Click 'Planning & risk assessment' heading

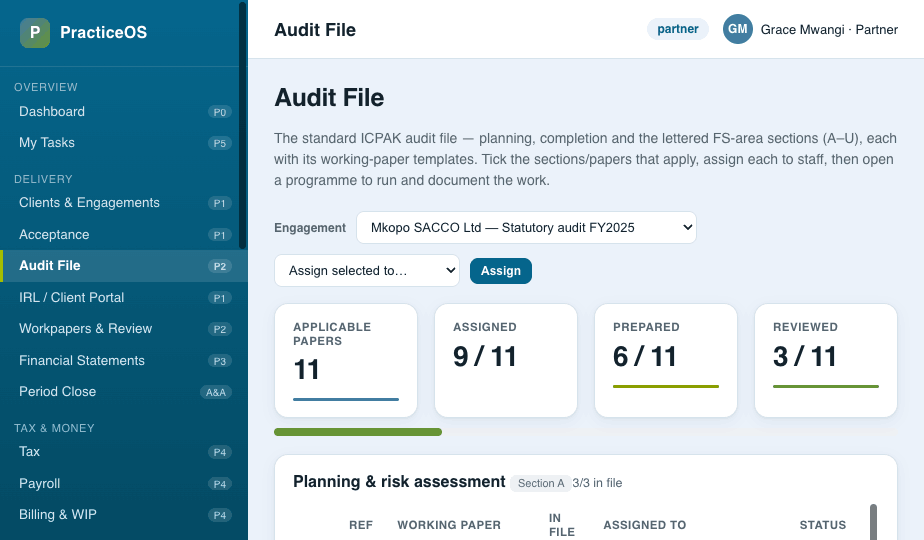click(x=399, y=482)
